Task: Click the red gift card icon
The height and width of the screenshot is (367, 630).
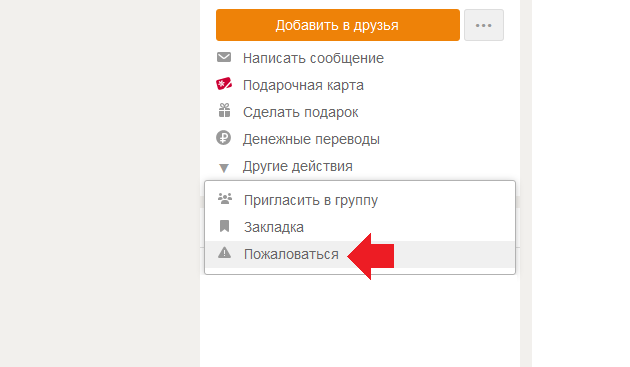Action: click(x=224, y=84)
